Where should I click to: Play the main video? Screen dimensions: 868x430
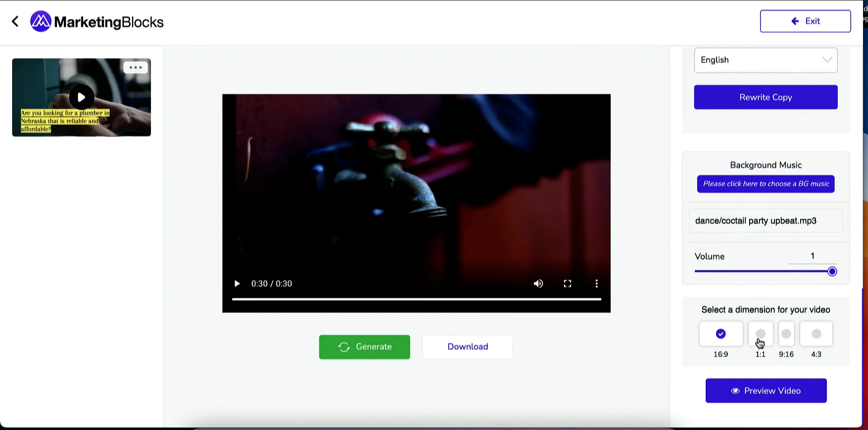[236, 284]
